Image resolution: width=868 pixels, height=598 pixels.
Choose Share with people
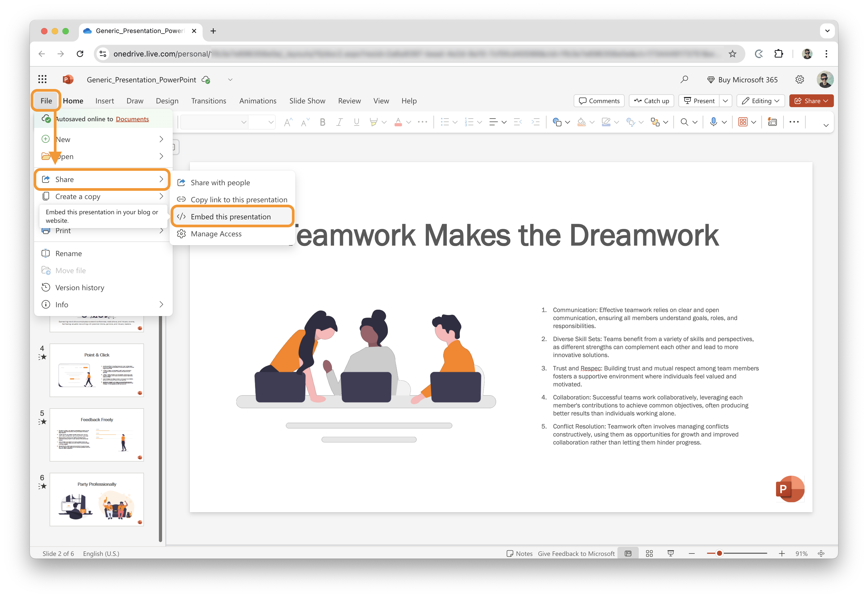[232, 183]
